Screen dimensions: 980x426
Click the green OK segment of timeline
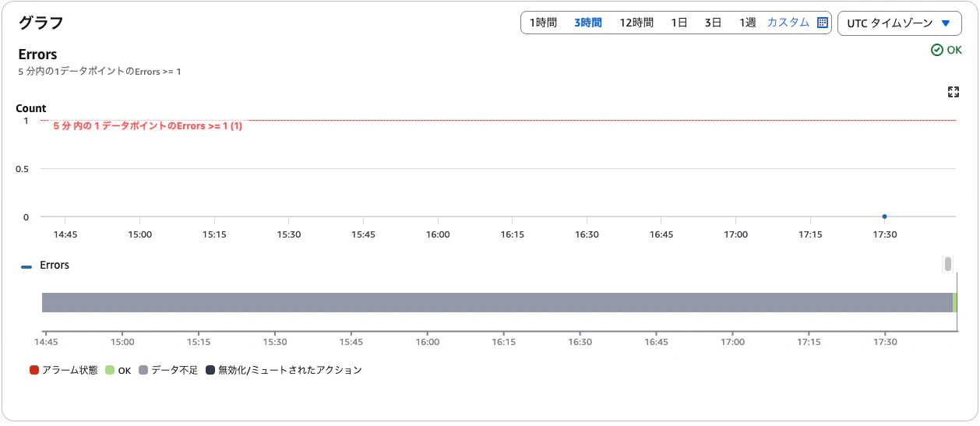click(x=954, y=302)
